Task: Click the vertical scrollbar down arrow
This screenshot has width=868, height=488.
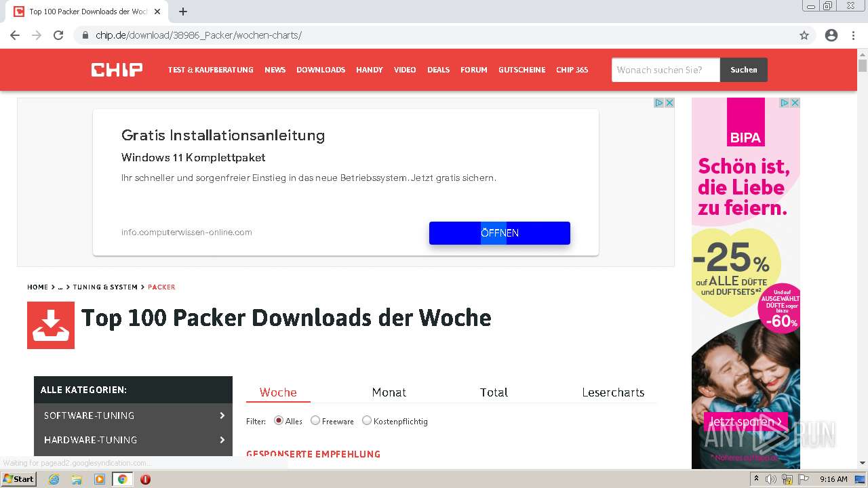Action: coord(863,463)
